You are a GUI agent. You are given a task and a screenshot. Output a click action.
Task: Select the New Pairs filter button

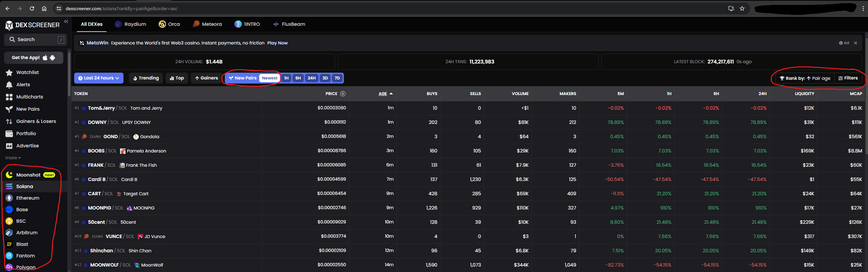(x=243, y=78)
